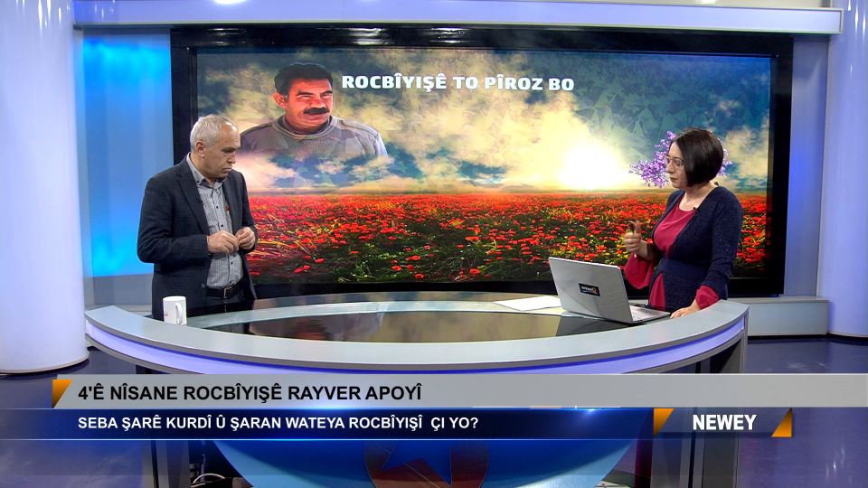The image size is (868, 488).
Task: Click the white mug on the desk
Action: [x=175, y=310]
